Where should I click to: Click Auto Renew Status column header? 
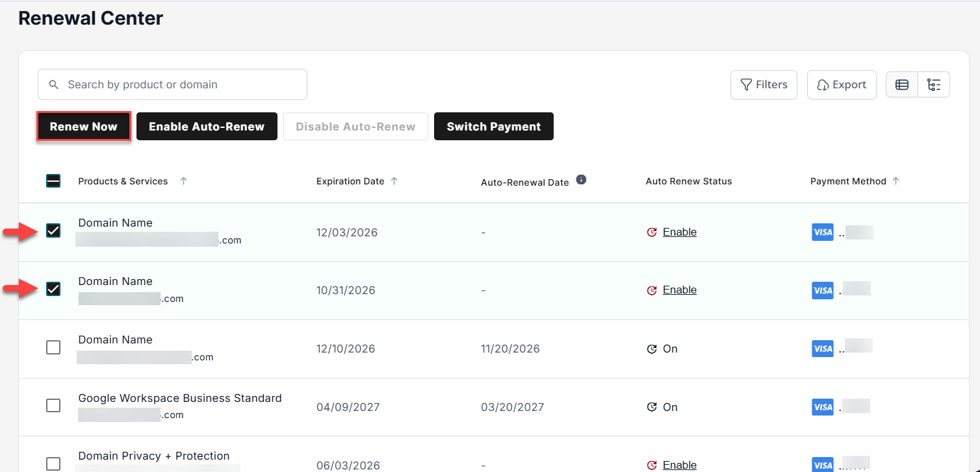pos(689,181)
